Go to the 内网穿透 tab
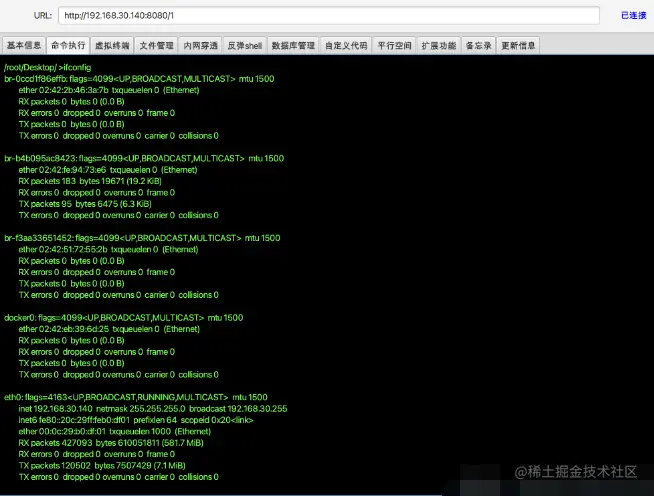This screenshot has height=496, width=654. 201,45
